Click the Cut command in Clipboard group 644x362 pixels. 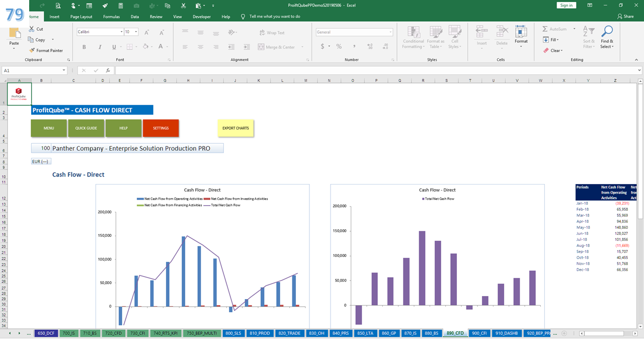tap(36, 29)
